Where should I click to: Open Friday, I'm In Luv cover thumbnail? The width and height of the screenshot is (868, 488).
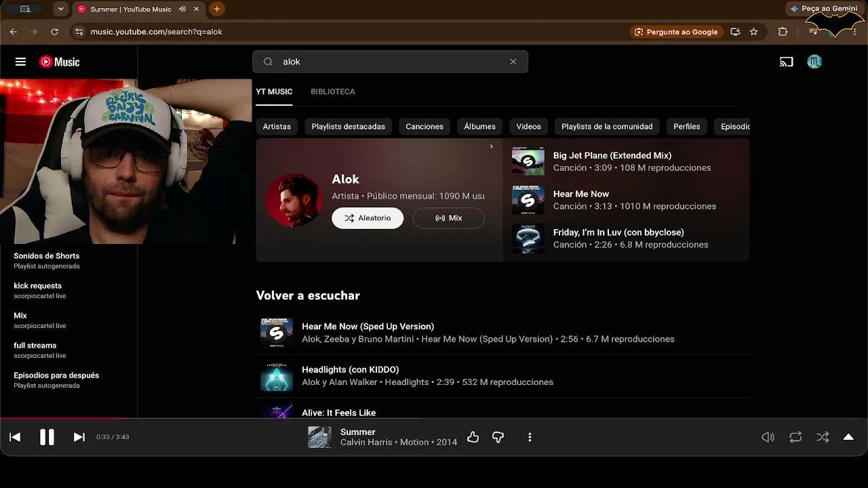(x=528, y=239)
